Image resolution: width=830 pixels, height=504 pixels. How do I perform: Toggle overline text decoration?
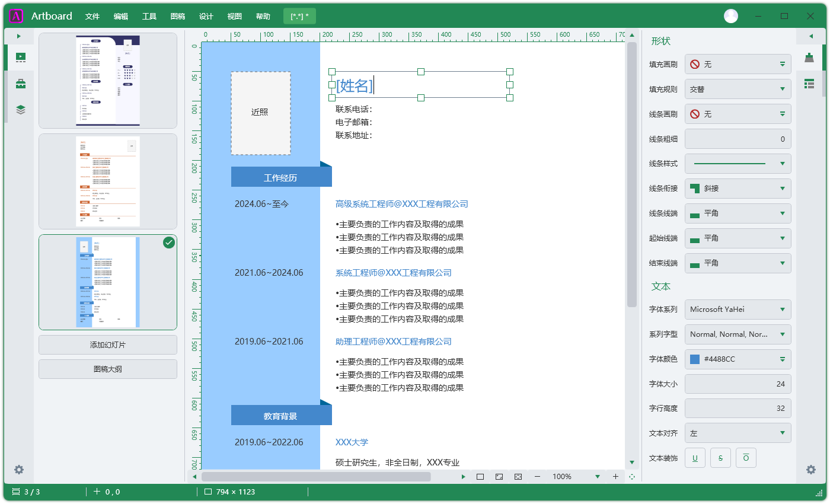point(746,458)
